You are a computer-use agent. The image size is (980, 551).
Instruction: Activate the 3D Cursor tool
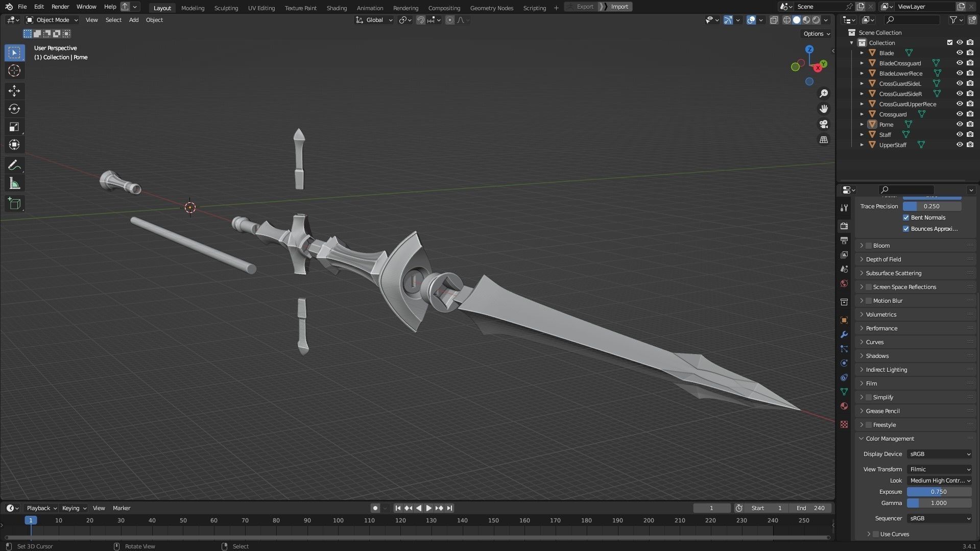tap(14, 70)
